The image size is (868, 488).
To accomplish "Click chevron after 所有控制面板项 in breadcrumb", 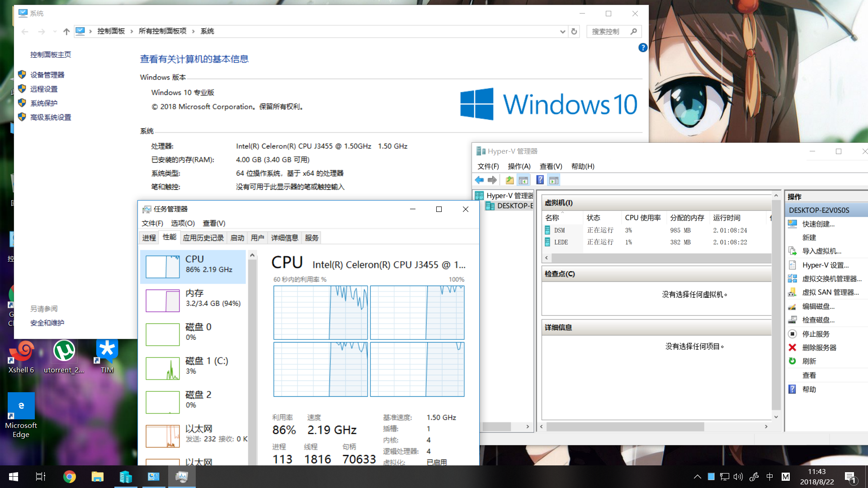I will click(x=193, y=31).
